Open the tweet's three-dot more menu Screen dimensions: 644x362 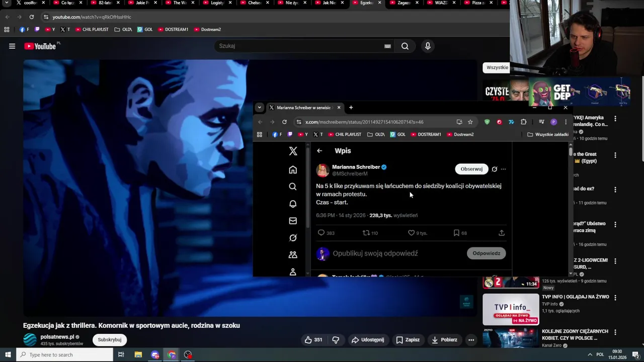click(x=504, y=169)
